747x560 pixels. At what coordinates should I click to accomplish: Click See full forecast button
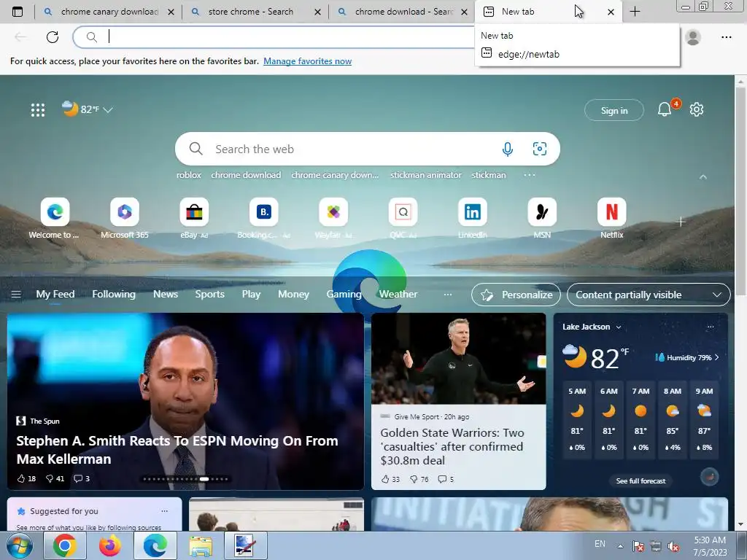pos(640,481)
